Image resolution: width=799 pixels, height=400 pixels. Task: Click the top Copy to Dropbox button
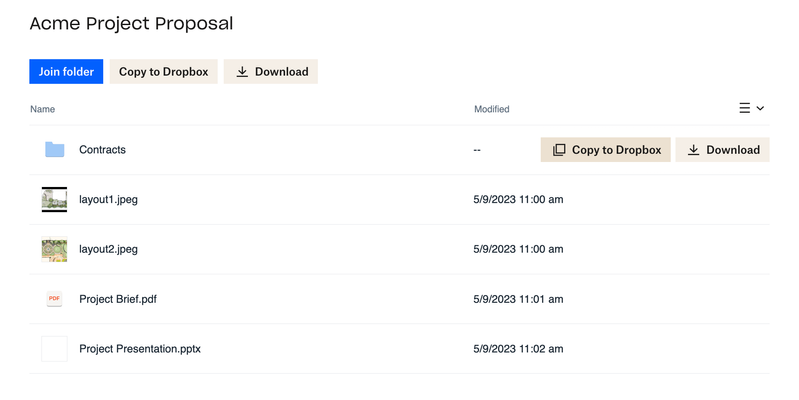click(x=163, y=72)
